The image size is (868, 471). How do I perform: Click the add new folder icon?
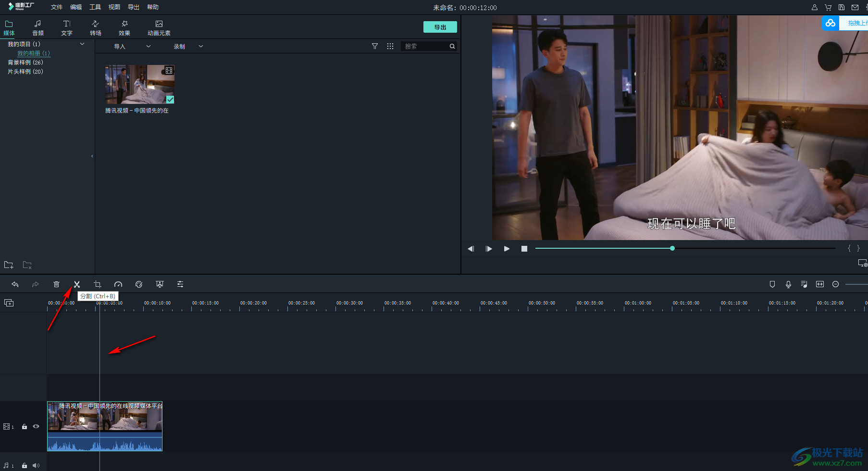click(x=9, y=265)
